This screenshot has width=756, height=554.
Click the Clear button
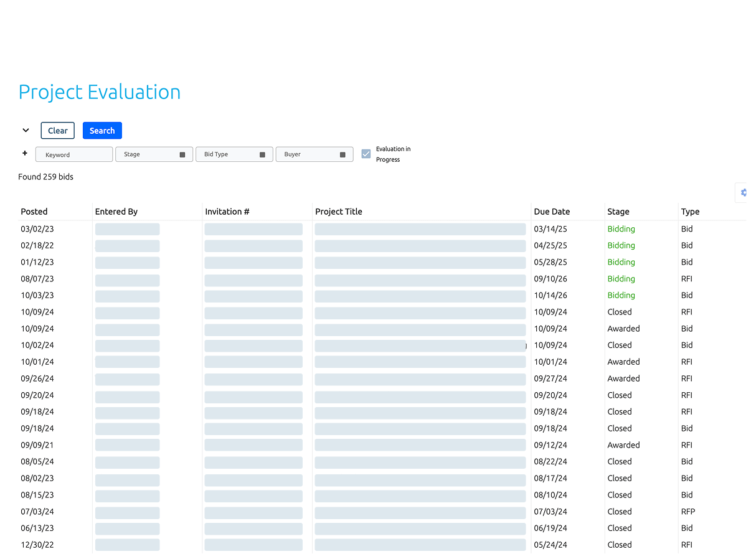click(57, 131)
